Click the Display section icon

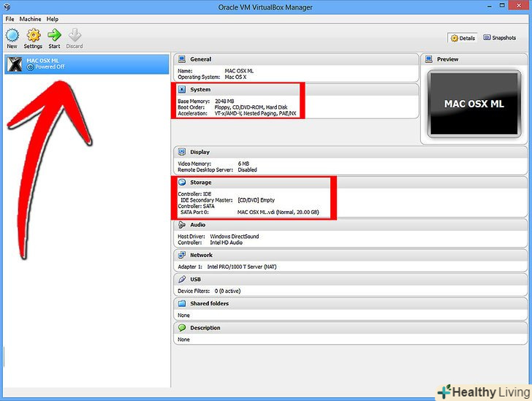(x=182, y=152)
